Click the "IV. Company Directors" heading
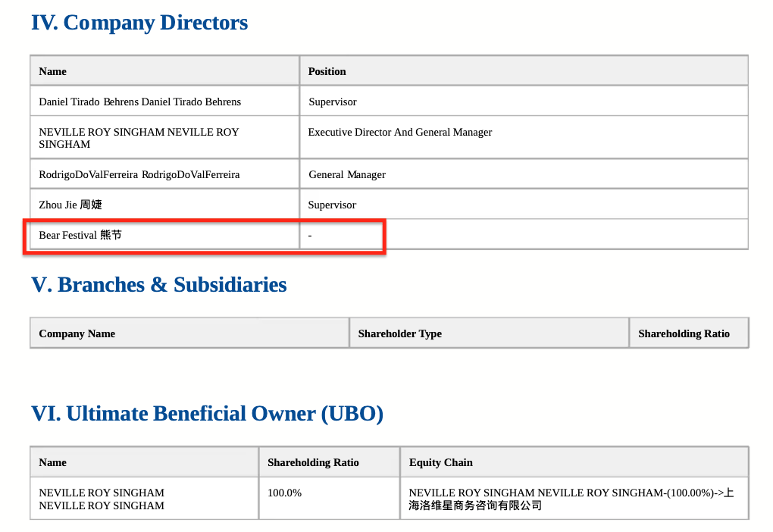This screenshot has width=773, height=532. coord(139,23)
